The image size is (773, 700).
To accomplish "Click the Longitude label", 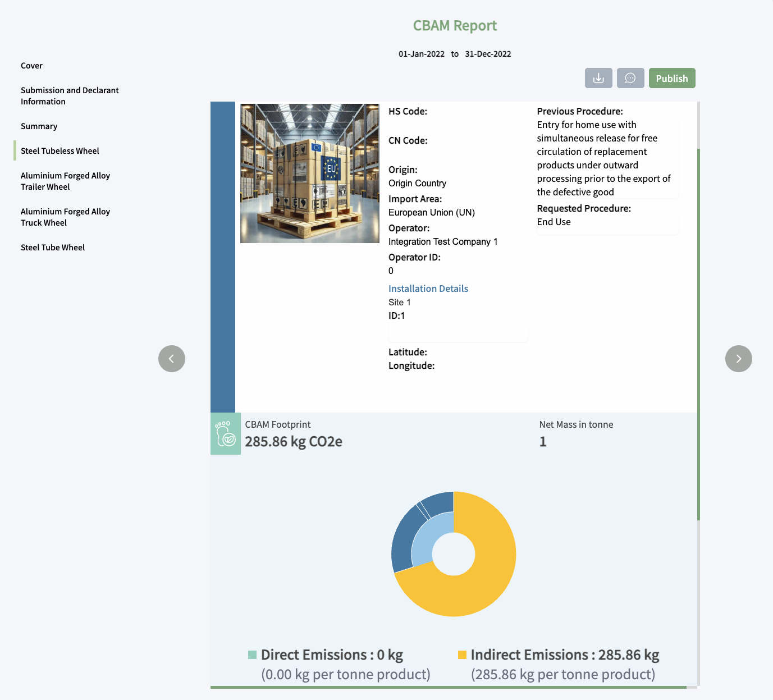I will coord(411,365).
